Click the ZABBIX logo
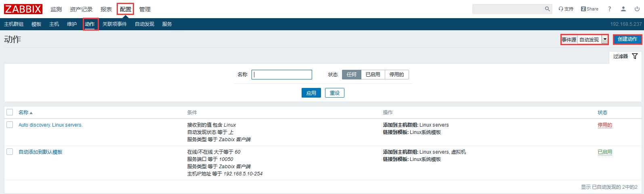 23,9
